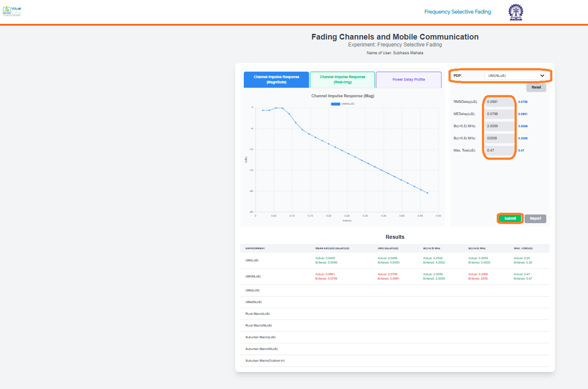Viewport: 588px width, 389px height.
Task: Click the Frequency Selective Fading header link
Action: tap(458, 12)
